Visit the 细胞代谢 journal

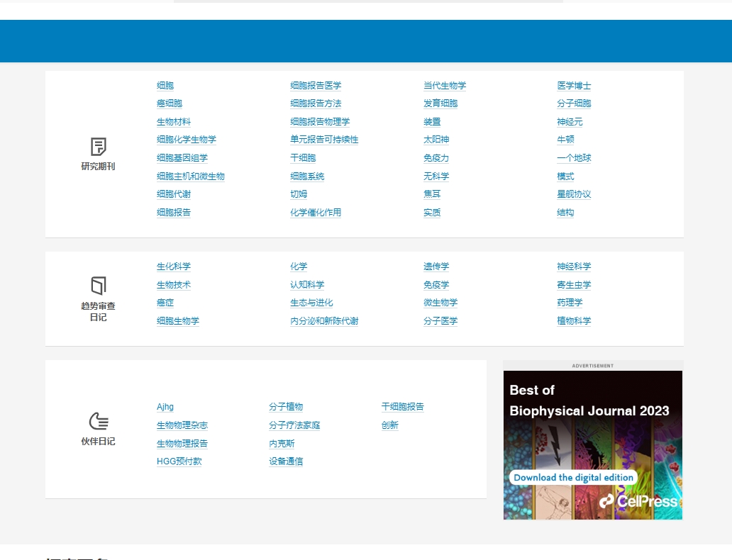coord(174,194)
